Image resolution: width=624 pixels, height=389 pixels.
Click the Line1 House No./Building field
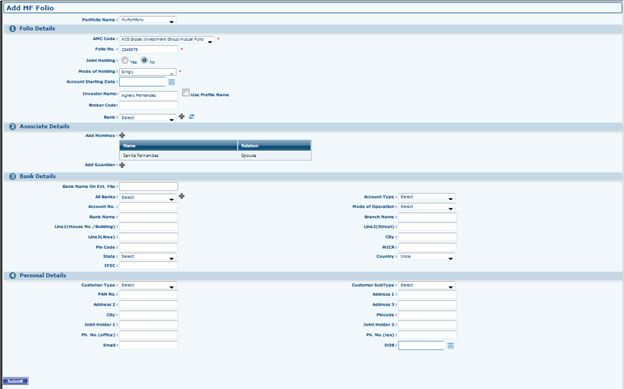(x=148, y=227)
